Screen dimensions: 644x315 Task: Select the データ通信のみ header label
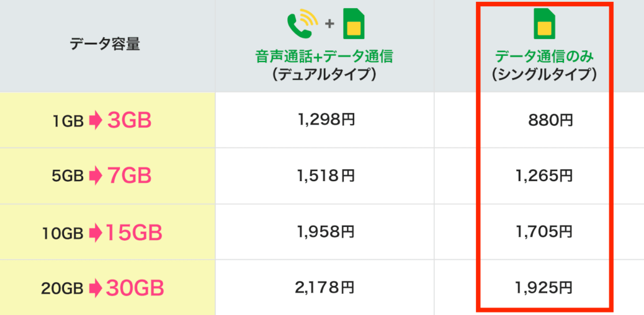tap(543, 57)
